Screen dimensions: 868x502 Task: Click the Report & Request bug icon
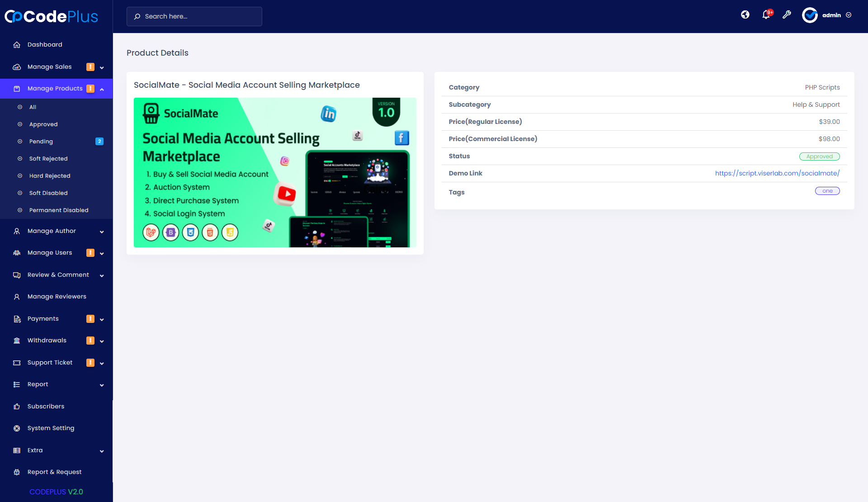(x=17, y=472)
